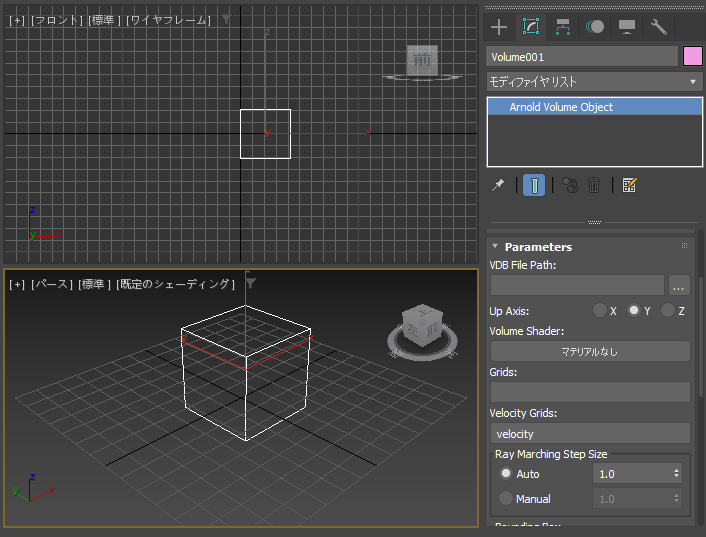Screen dimensions: 706x537
Task: Click the Remove Modifier trash icon
Action: (594, 185)
